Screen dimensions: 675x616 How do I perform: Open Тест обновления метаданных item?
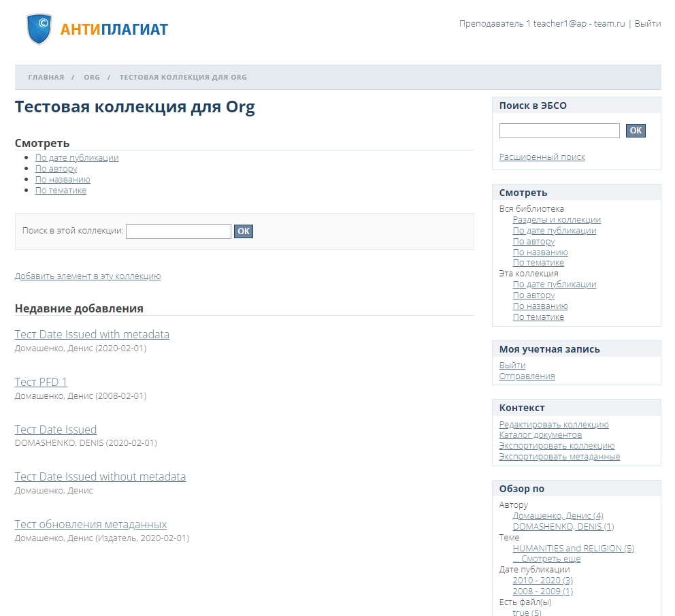click(x=90, y=525)
